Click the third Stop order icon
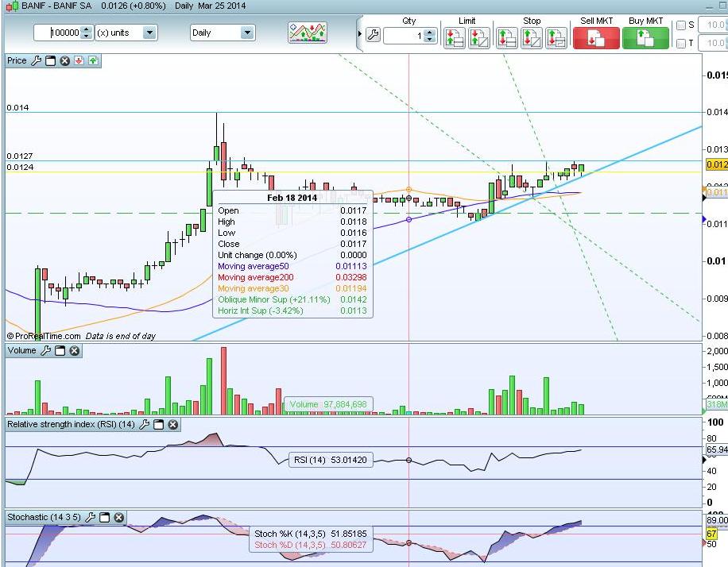 556,38
